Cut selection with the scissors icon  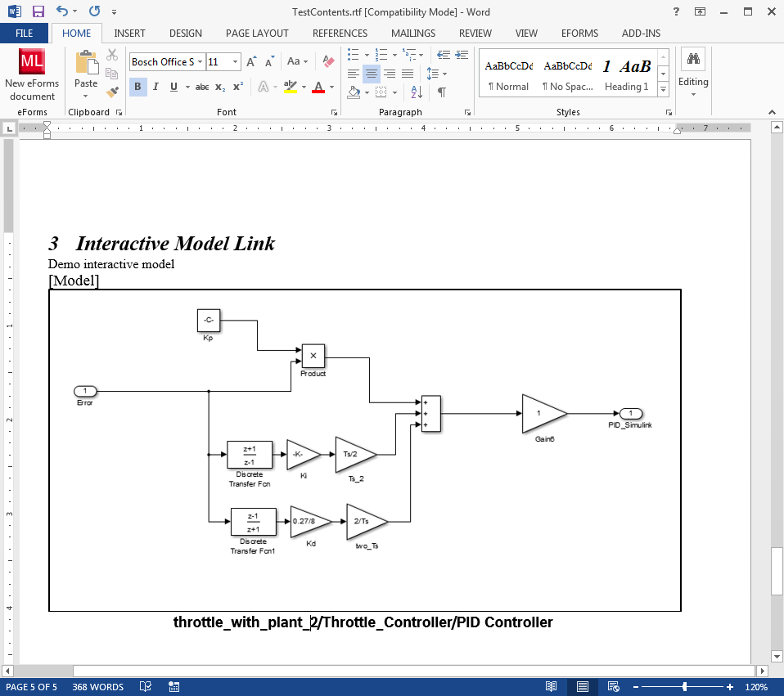coord(112,56)
